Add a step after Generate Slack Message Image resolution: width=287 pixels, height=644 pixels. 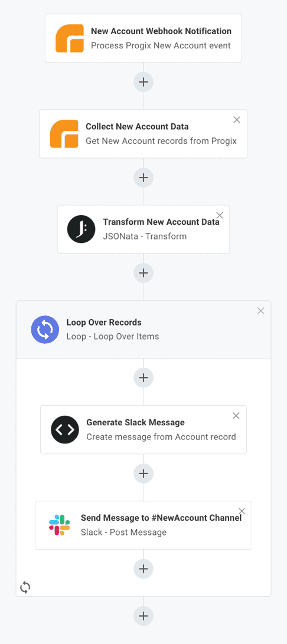[143, 473]
